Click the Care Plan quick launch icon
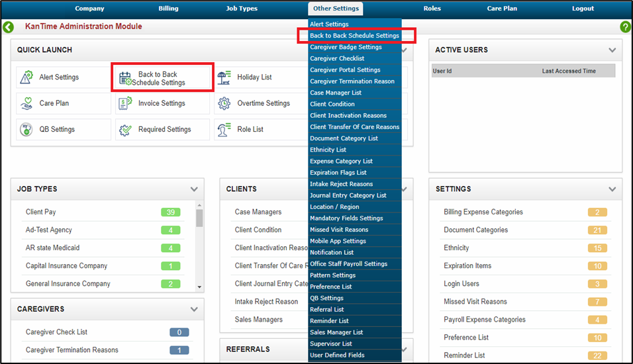The width and height of the screenshot is (633, 364). point(26,103)
